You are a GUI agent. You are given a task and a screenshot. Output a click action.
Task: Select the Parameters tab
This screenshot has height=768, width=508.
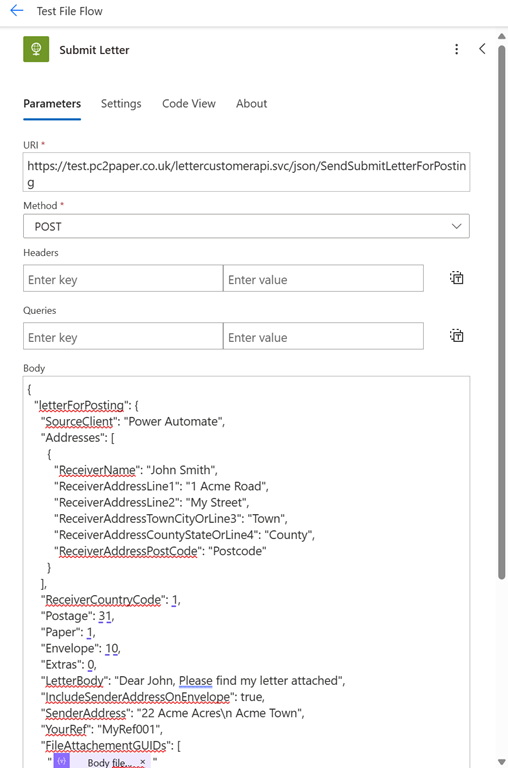(x=52, y=103)
